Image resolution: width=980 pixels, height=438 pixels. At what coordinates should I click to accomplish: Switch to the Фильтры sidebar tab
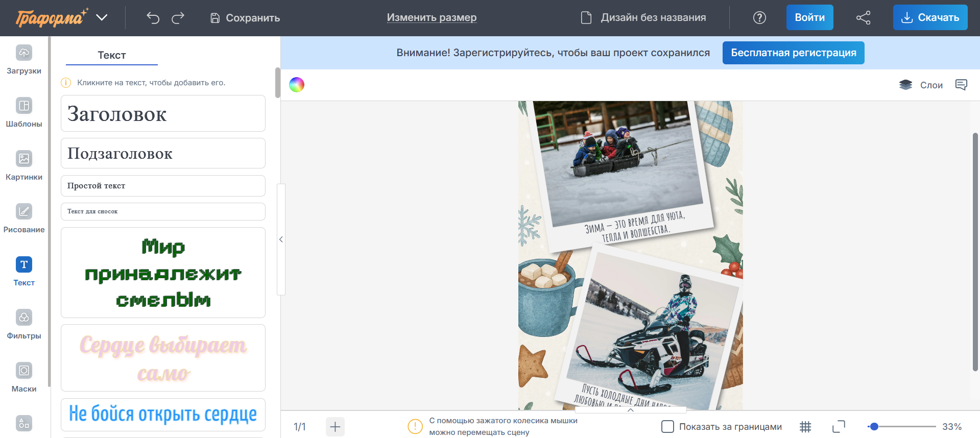[24, 325]
